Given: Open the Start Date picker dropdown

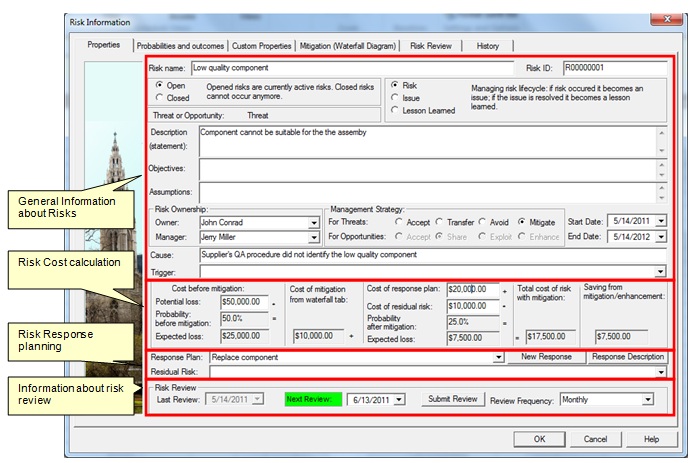Looking at the screenshot, I should (661, 221).
